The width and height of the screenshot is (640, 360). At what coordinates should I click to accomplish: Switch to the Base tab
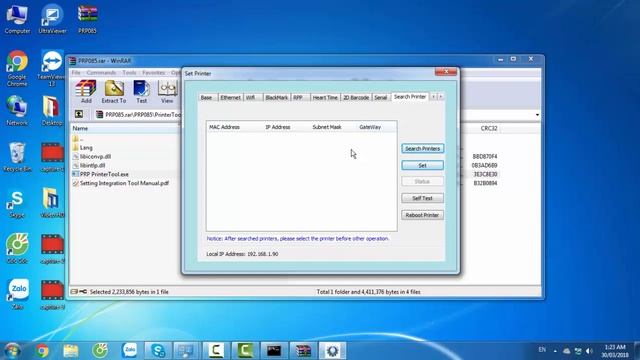[x=207, y=98]
